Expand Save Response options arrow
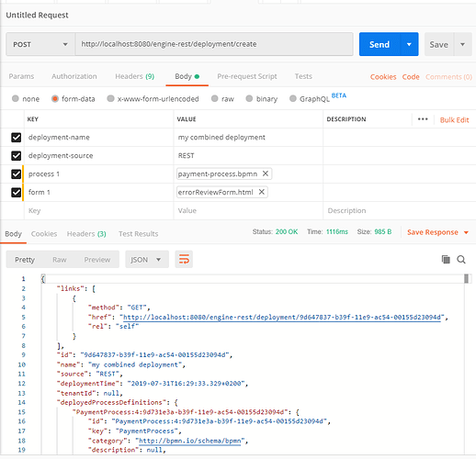Viewport: 476px width, 459px height. click(466, 232)
